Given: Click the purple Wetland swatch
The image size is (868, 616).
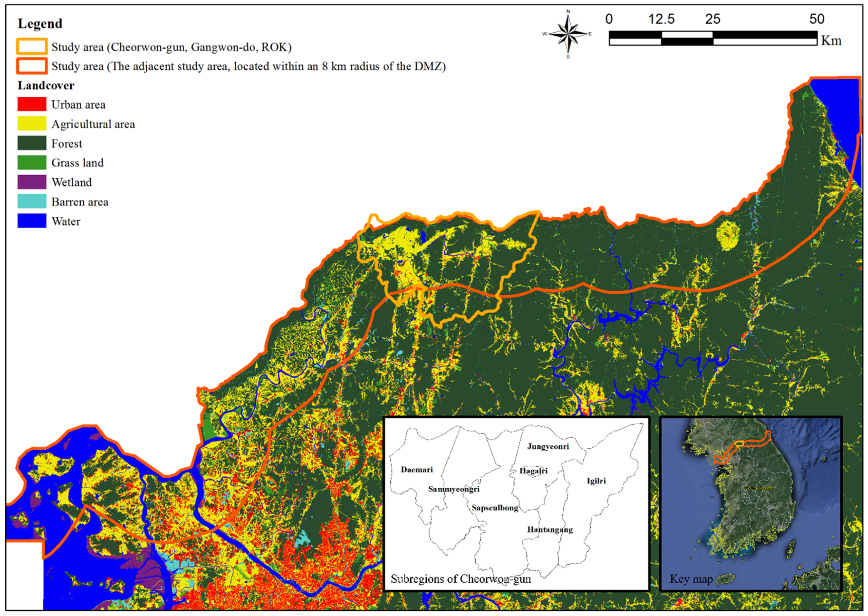Looking at the screenshot, I should pos(32,182).
